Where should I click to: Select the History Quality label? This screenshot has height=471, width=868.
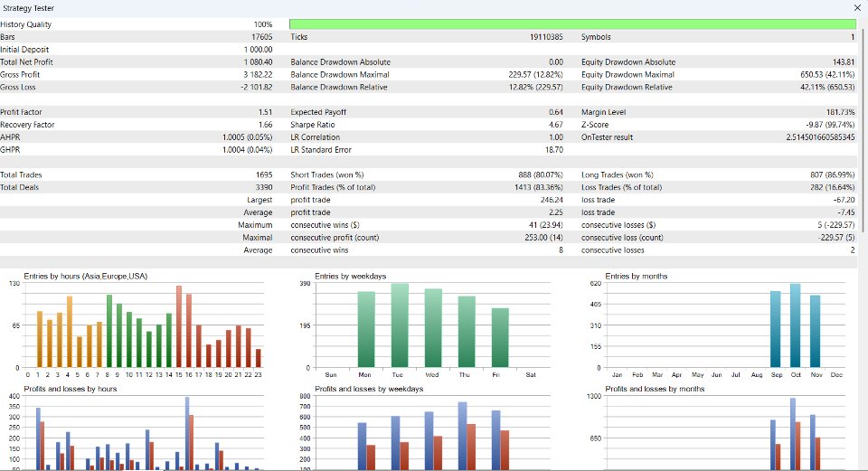pyautogui.click(x=26, y=24)
